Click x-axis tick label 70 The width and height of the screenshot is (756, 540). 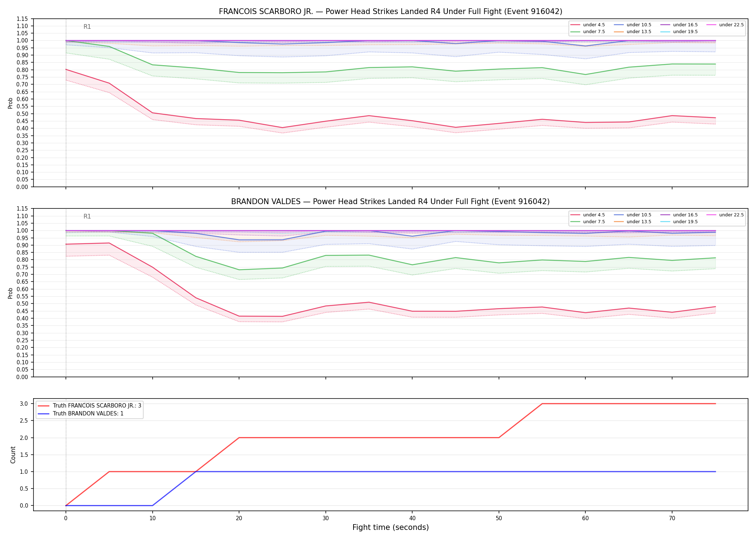[672, 518]
